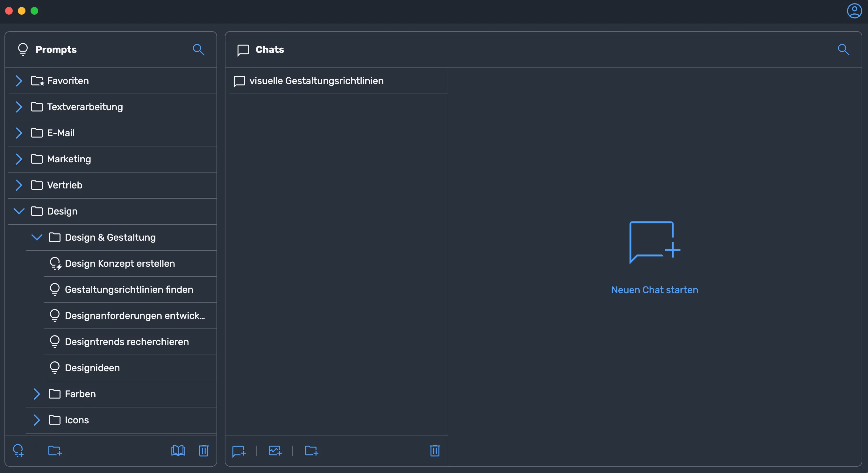
Task: Add a new prompt folder
Action: pyautogui.click(x=54, y=450)
